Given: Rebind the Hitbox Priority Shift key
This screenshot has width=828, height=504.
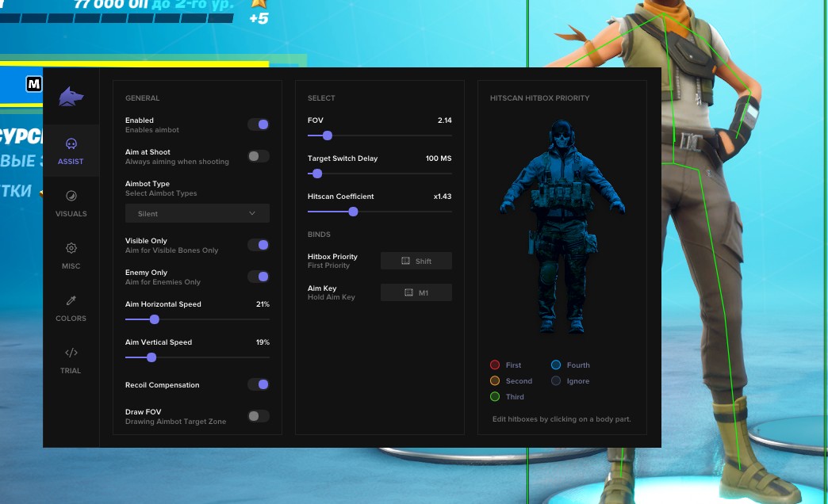Looking at the screenshot, I should 416,260.
